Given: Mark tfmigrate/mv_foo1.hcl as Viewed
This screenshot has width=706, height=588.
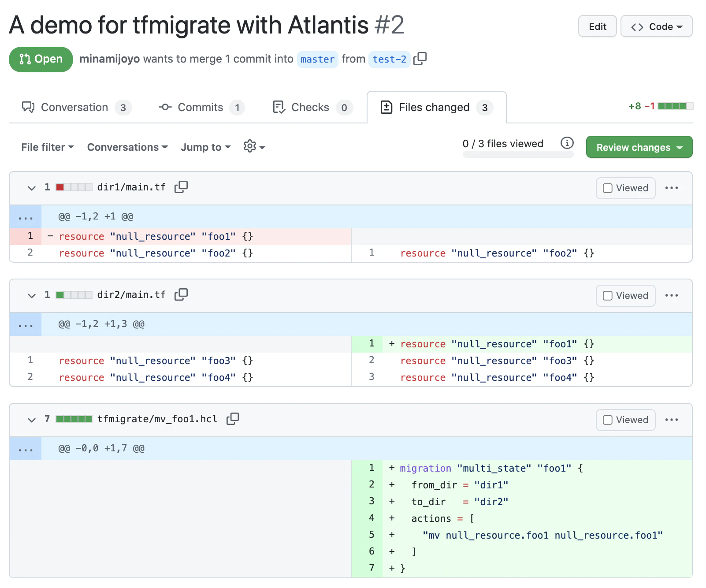Looking at the screenshot, I should click(x=626, y=420).
